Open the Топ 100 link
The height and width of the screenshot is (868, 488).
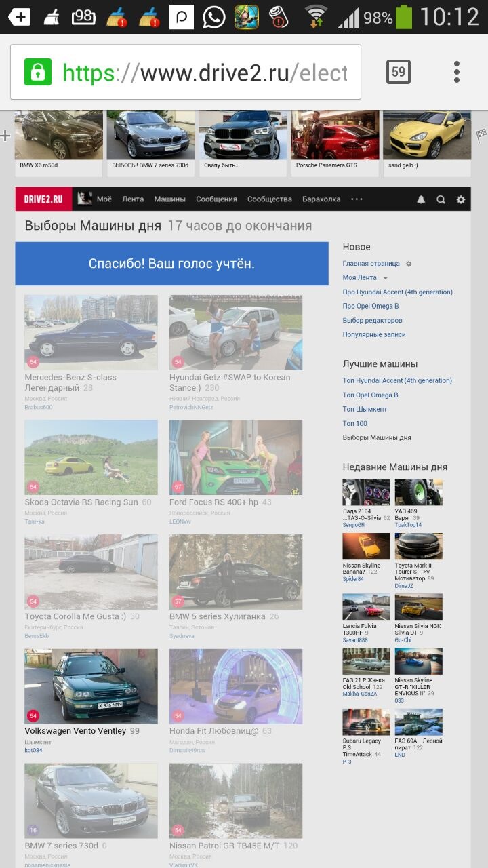[355, 424]
